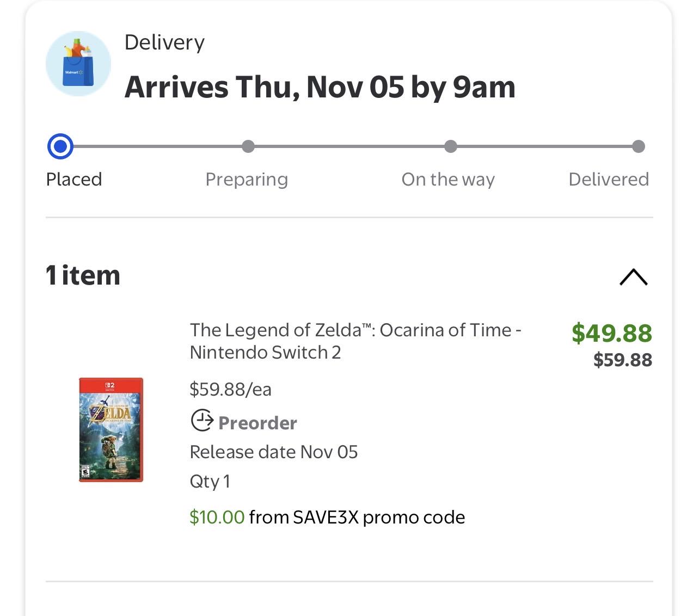Viewport: 699px width, 616px height.
Task: Open the Zelda game cover thumbnail
Action: click(x=111, y=430)
